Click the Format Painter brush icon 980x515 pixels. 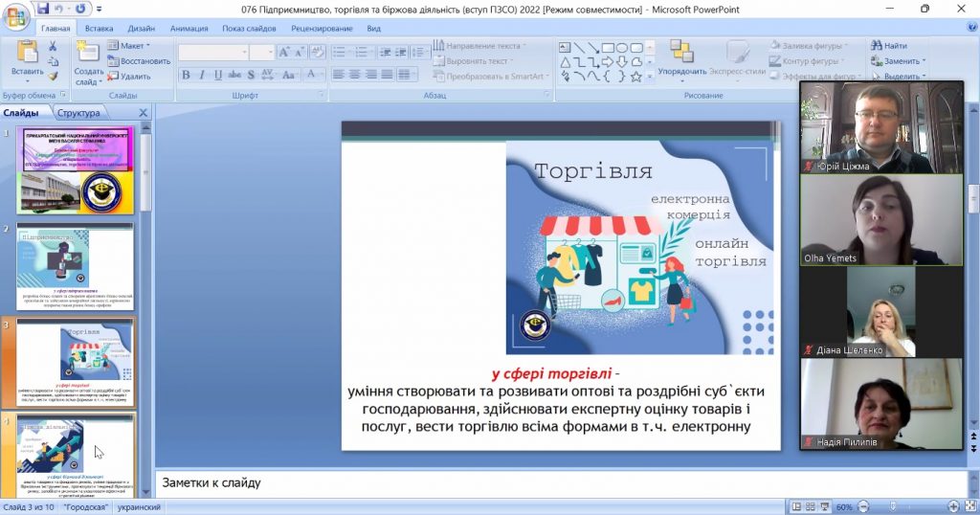(x=53, y=77)
